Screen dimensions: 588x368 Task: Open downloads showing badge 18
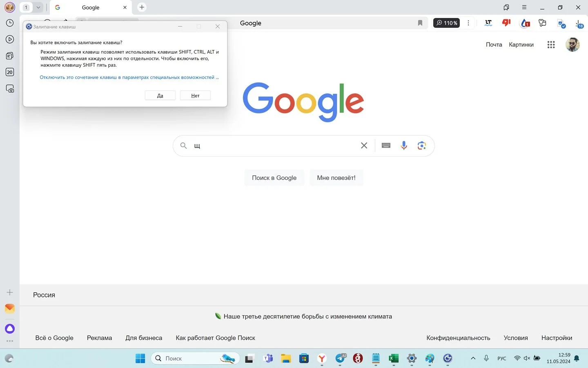click(579, 24)
